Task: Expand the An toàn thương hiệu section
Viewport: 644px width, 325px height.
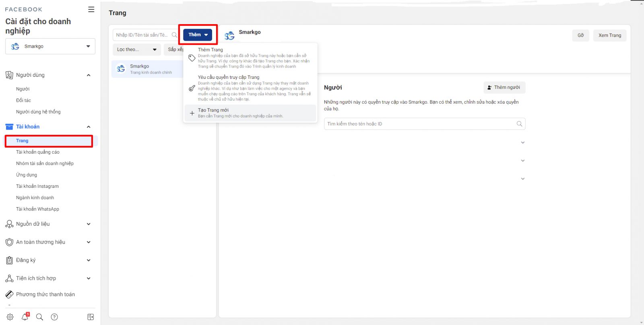Action: tap(89, 242)
